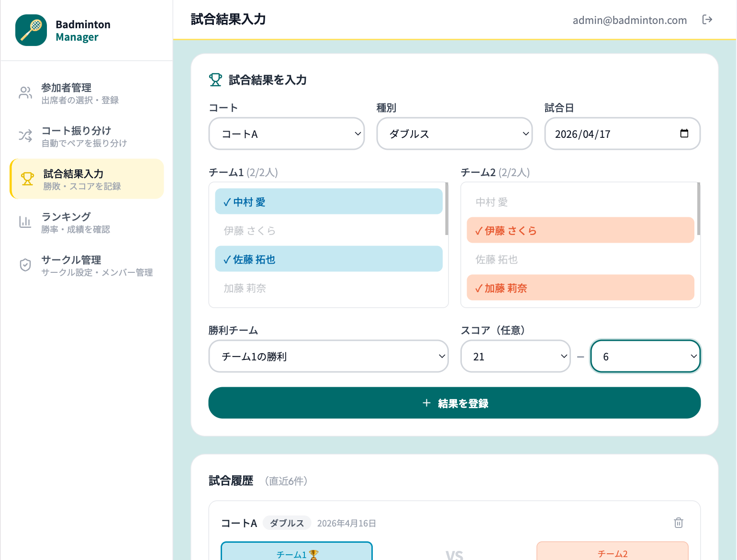The image size is (737, 560).
Task: Go to ランキング menu item
Action: point(87,222)
